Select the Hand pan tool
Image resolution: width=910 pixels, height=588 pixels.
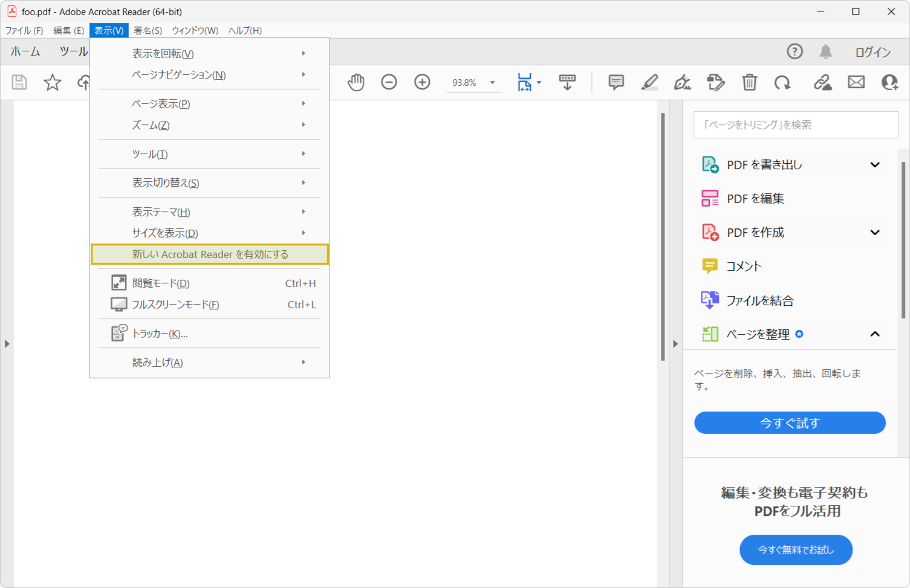point(356,82)
